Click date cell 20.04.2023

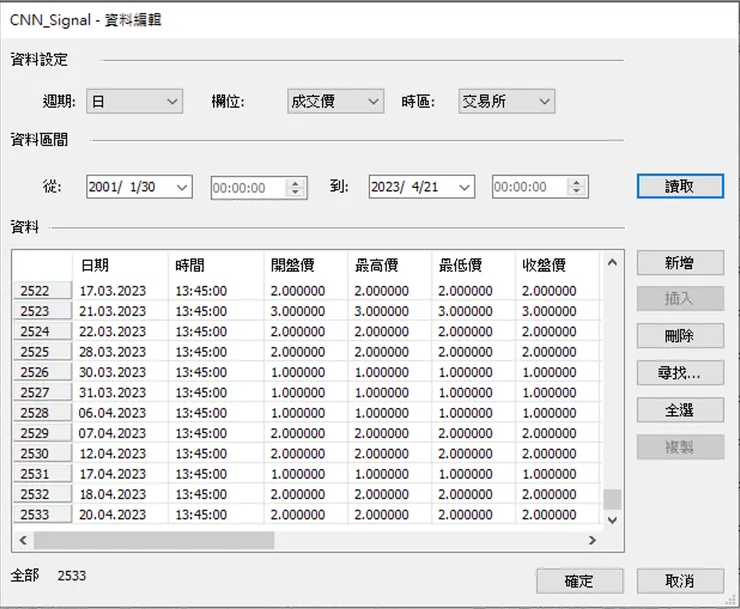click(120, 514)
